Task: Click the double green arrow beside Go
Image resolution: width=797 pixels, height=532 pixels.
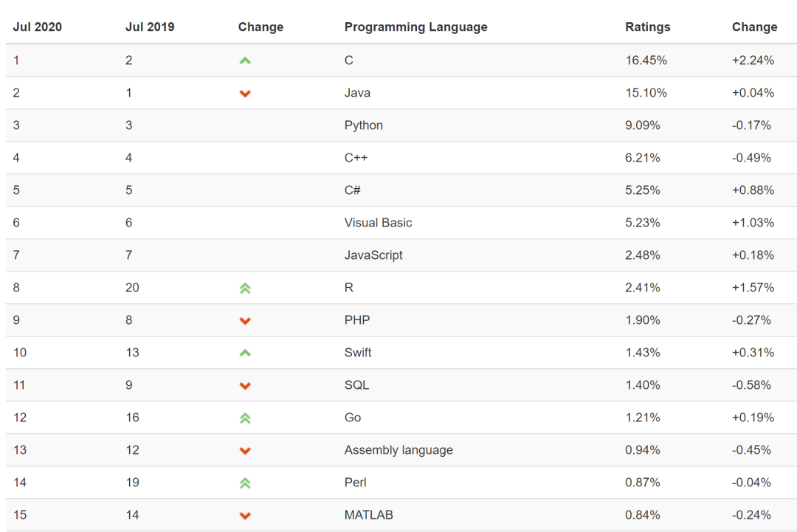Action: [245, 418]
